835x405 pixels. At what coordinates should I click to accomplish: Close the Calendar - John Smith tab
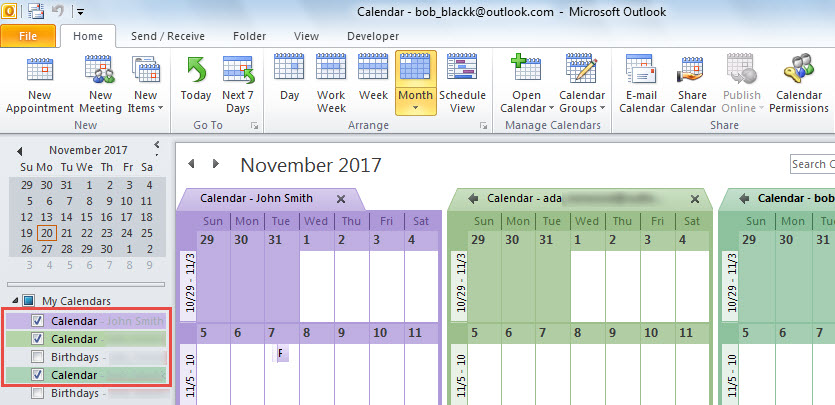pyautogui.click(x=341, y=199)
